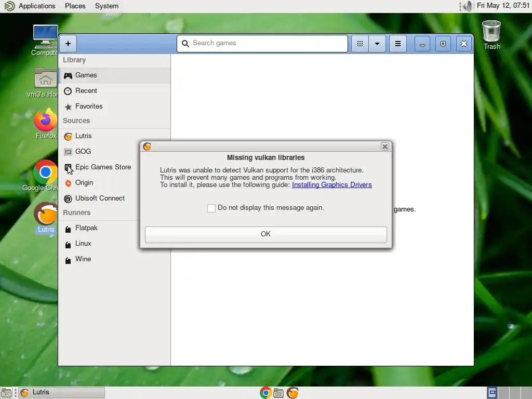This screenshot has height=399, width=532.
Task: Click into the Search games field
Action: point(262,44)
